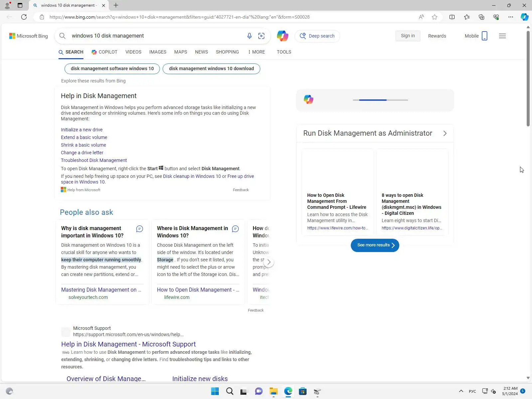Open the Read aloud icon in address bar

pos(421,17)
